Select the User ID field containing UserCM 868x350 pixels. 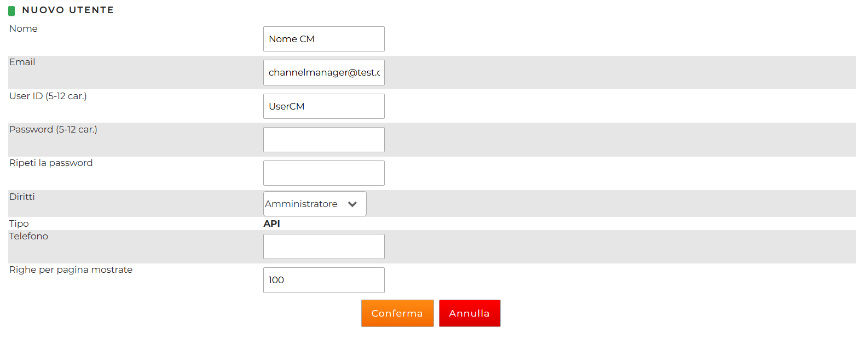point(323,106)
